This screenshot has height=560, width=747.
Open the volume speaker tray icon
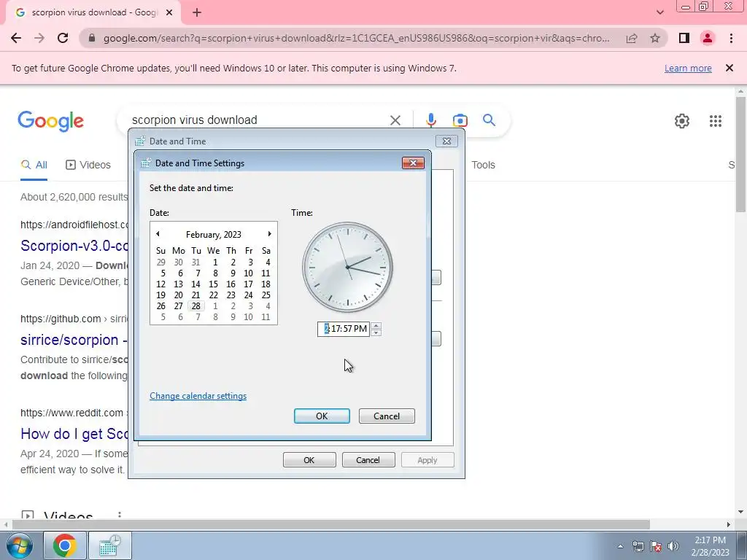(673, 546)
